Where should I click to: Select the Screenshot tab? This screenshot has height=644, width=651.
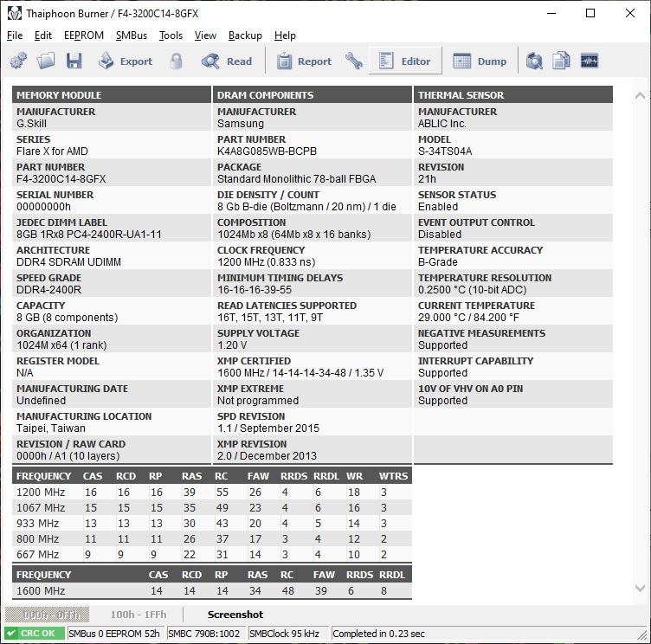(x=235, y=614)
